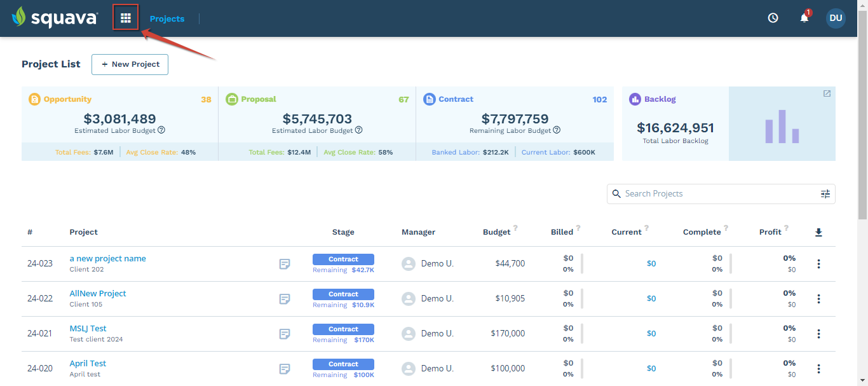Click Contract stage badge for MSLJ Test
Image resolution: width=868 pixels, height=386 pixels.
[x=343, y=329]
